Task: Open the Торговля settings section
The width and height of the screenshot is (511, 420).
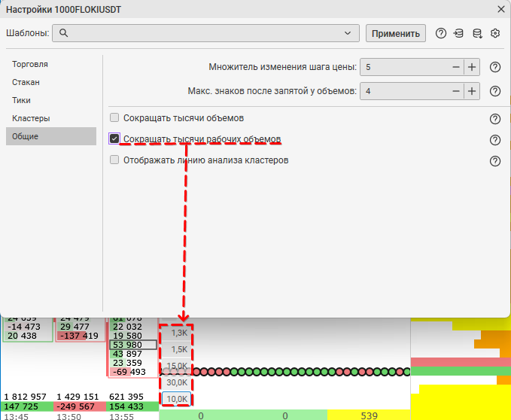Action: [30, 64]
